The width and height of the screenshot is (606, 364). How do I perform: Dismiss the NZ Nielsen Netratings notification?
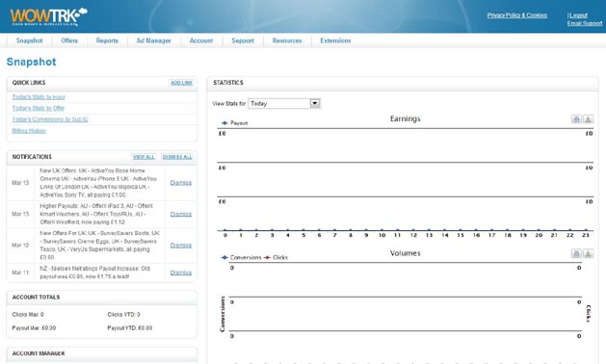181,273
